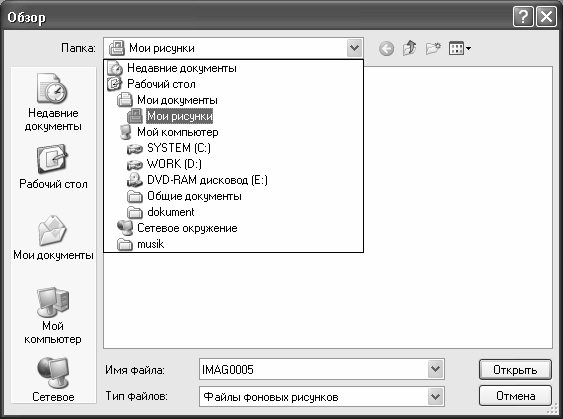
Task: Click the Открыть button
Action: click(x=515, y=369)
